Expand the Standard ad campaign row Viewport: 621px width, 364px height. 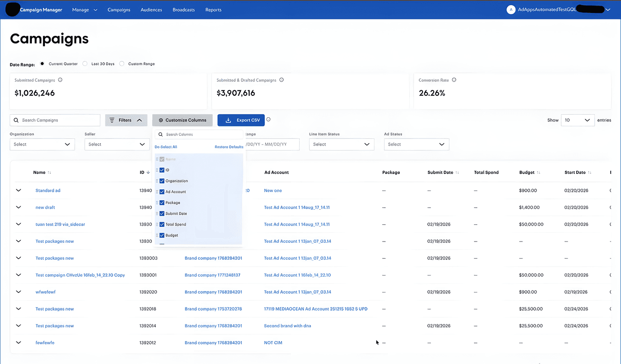[x=18, y=190]
